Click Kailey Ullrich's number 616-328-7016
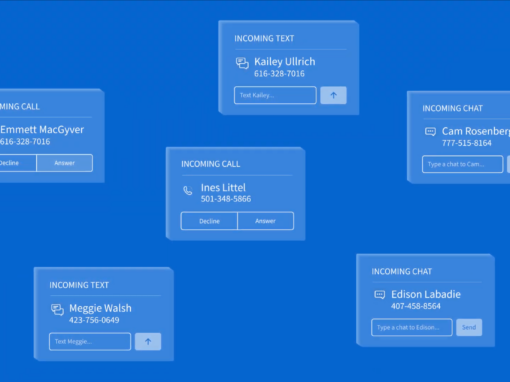Viewport: 510px width, 382px height. (279, 74)
